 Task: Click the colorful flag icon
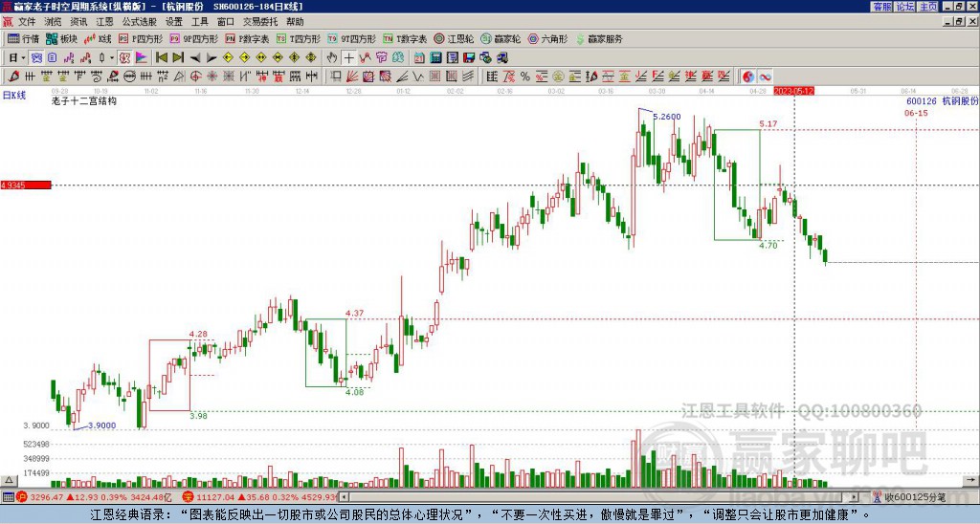click(x=142, y=57)
